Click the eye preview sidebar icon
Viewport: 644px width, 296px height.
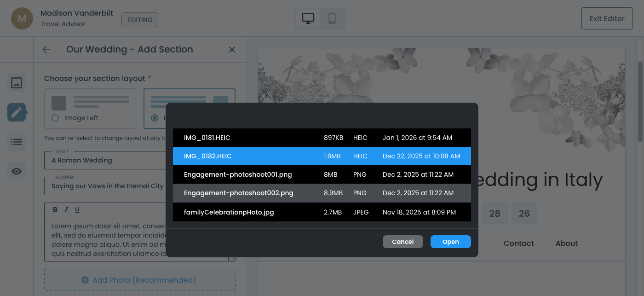pos(17,171)
